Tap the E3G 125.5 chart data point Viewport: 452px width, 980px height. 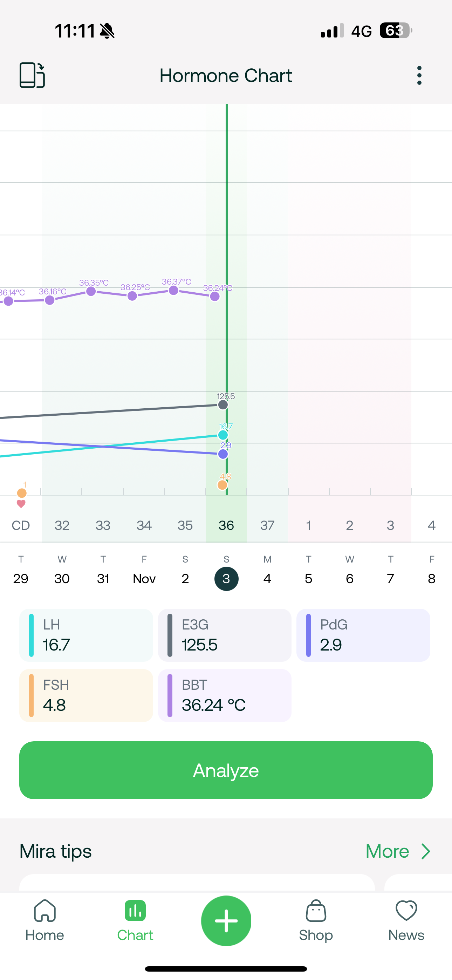click(x=223, y=405)
